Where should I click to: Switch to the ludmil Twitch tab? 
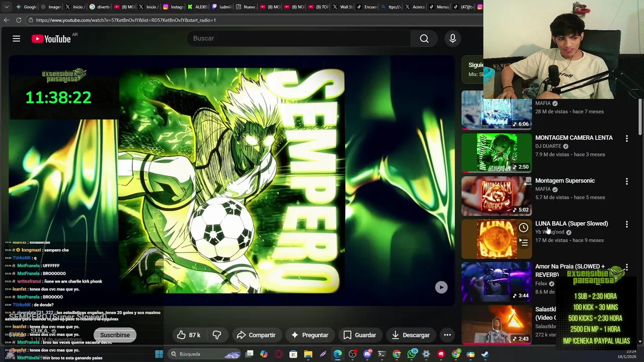point(221,7)
